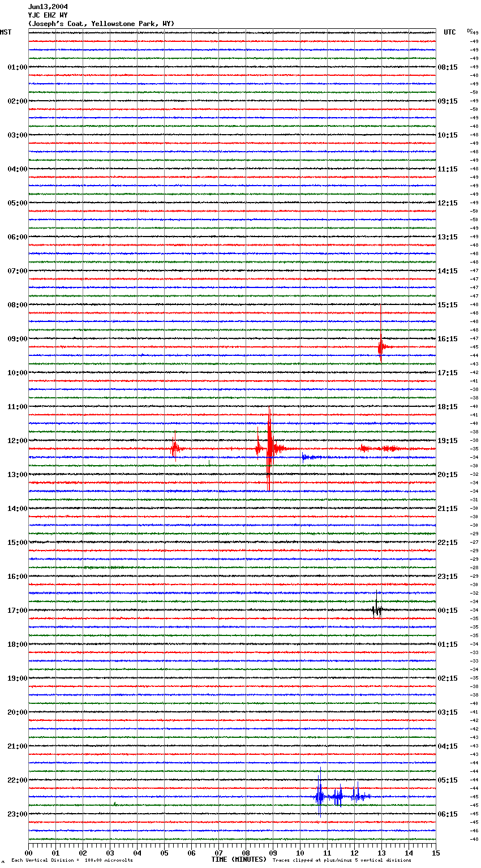Select the 20:00 MST time label
Image resolution: width=481 pixels, height=868 pixels.
18,712
